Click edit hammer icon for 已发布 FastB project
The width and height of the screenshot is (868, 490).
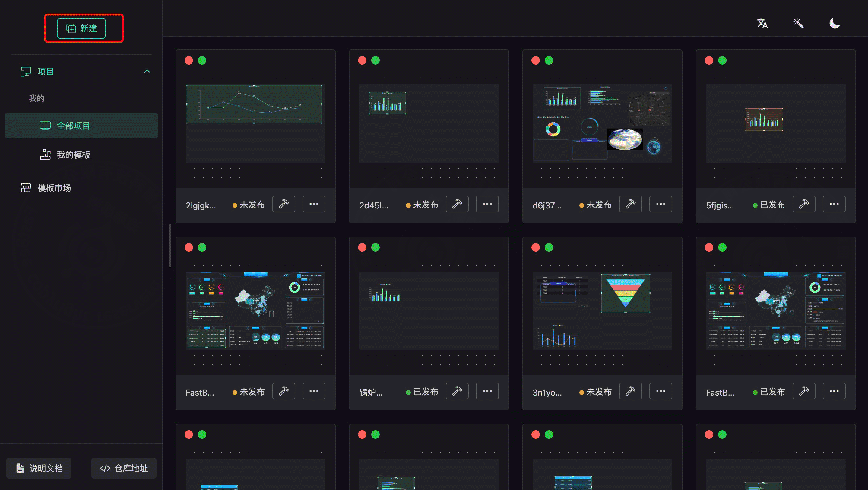804,391
